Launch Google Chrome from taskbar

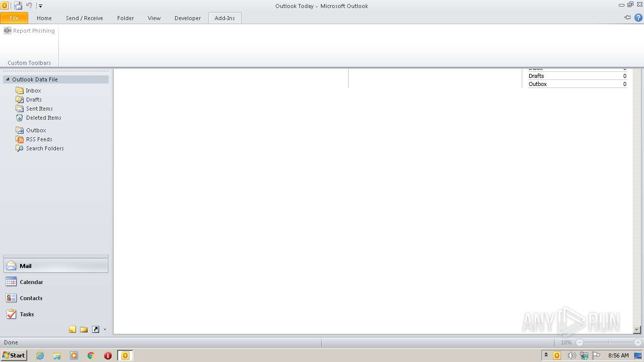91,355
